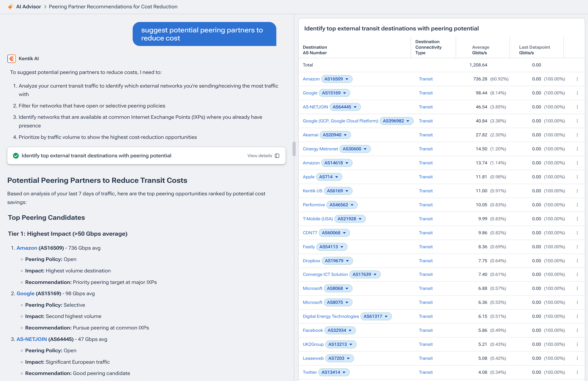Open the actions menu on the Microsoft AS8068 row
This screenshot has height=381, width=588.
tap(577, 288)
